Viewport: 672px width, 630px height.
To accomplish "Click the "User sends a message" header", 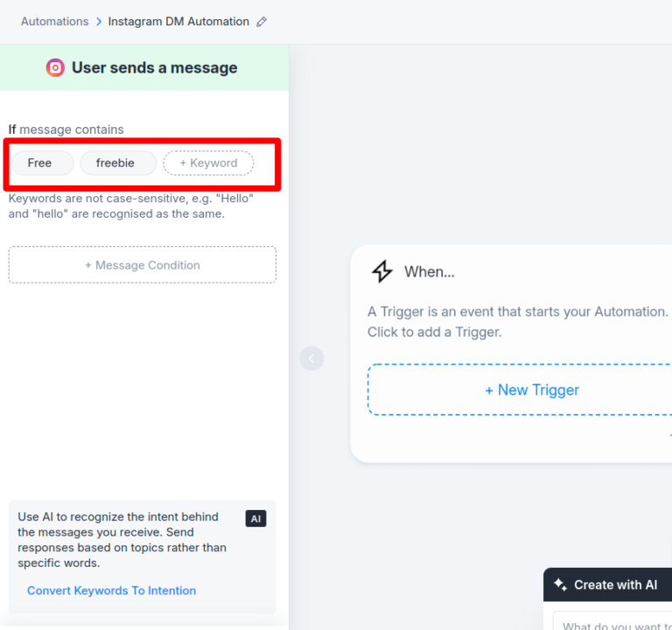I will (x=154, y=67).
